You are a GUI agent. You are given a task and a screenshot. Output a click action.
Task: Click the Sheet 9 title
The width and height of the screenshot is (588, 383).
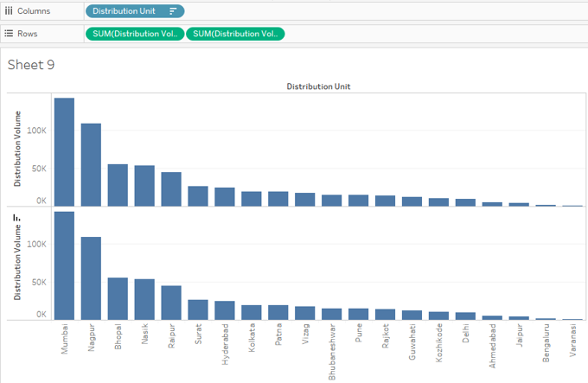coord(31,65)
